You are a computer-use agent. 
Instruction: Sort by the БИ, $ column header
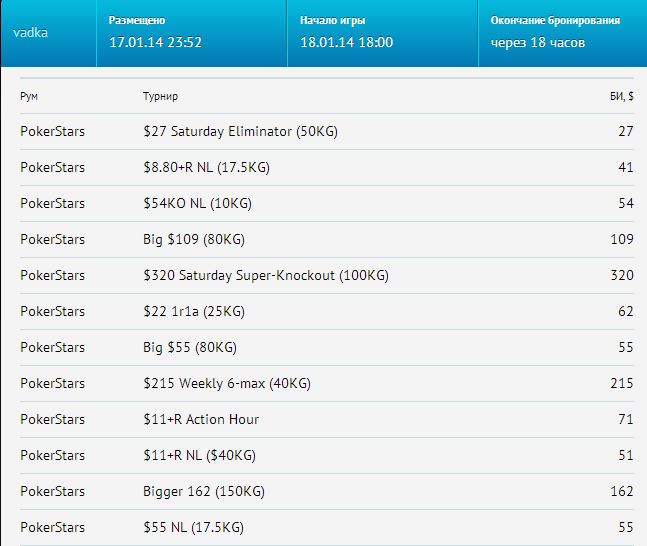click(622, 96)
